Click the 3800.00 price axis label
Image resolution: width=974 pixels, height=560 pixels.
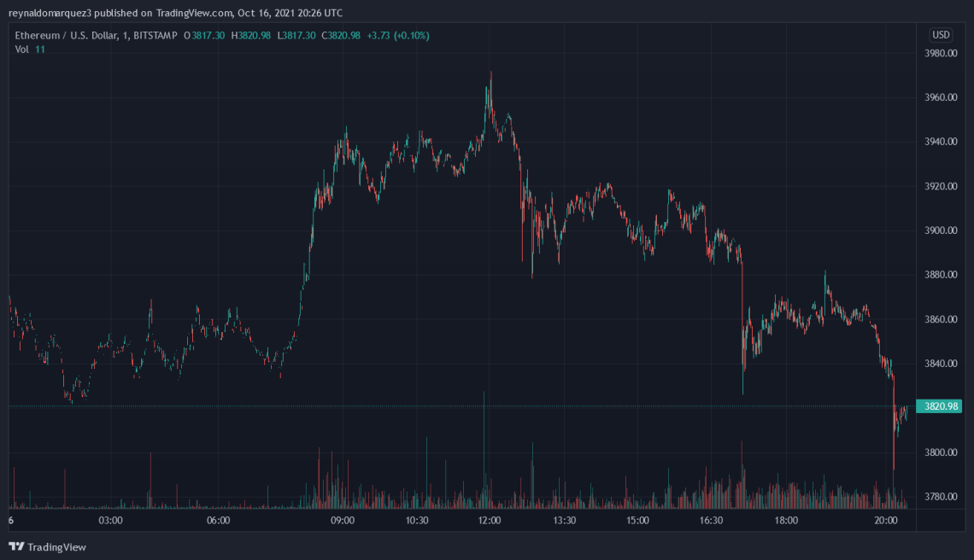coord(941,452)
